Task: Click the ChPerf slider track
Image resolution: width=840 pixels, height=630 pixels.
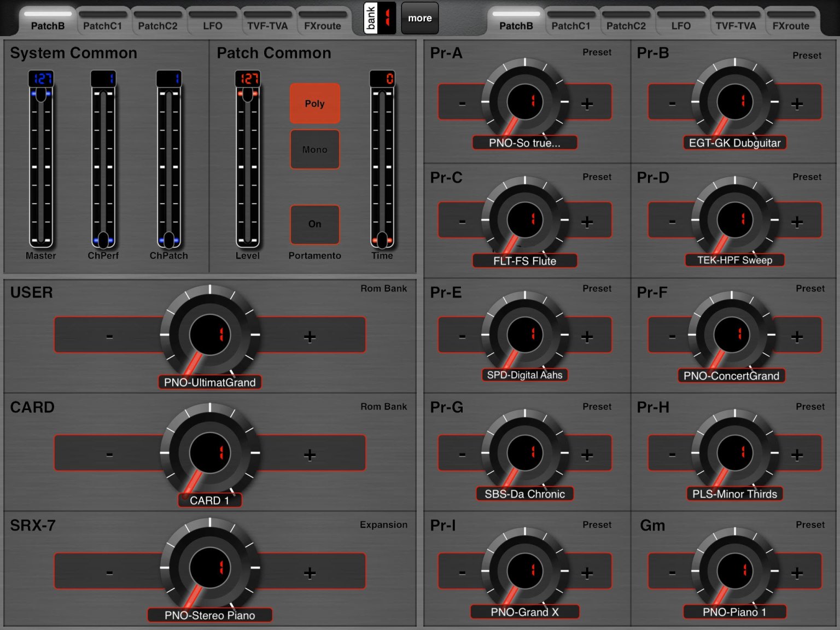Action: [103, 167]
